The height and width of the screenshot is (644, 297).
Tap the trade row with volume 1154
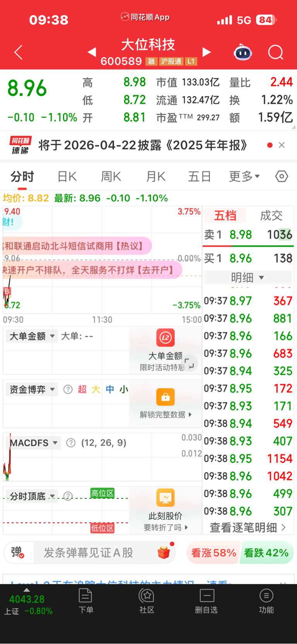click(248, 459)
